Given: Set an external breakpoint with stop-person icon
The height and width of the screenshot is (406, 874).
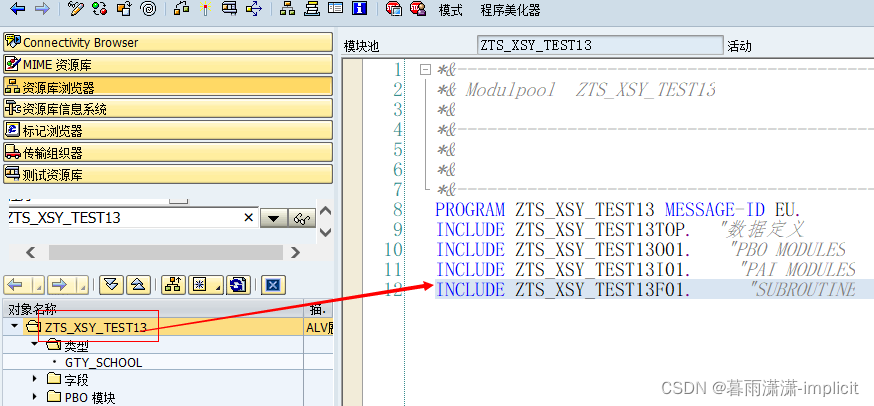Looking at the screenshot, I should [418, 9].
